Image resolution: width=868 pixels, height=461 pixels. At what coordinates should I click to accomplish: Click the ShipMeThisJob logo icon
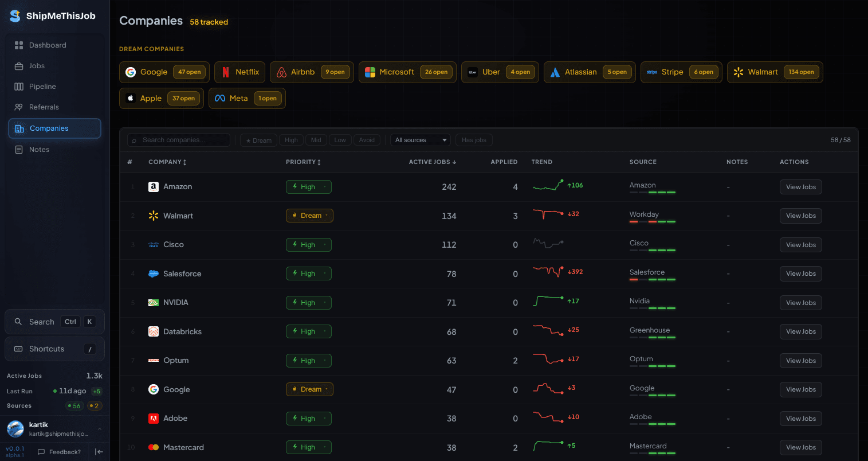click(15, 16)
